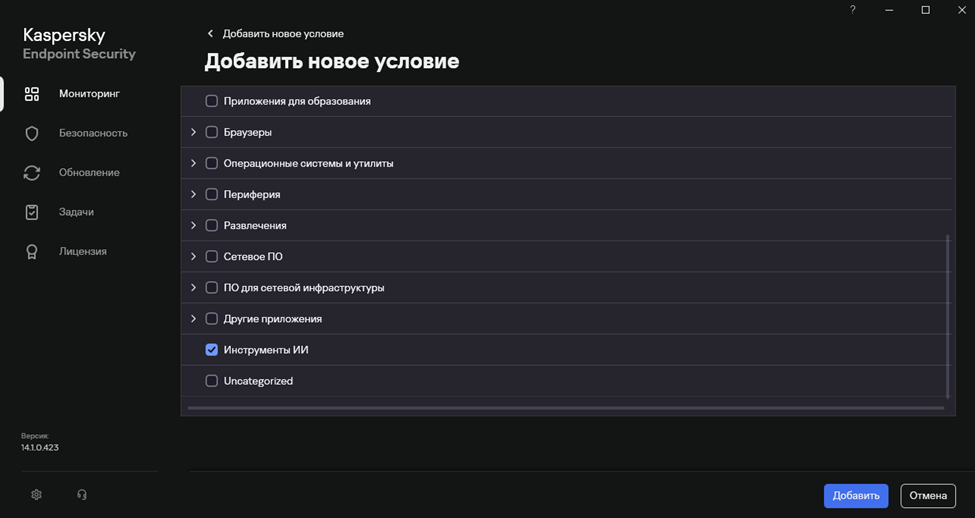Close the Kaspersky window
This screenshot has height=518, width=975.
point(961,10)
